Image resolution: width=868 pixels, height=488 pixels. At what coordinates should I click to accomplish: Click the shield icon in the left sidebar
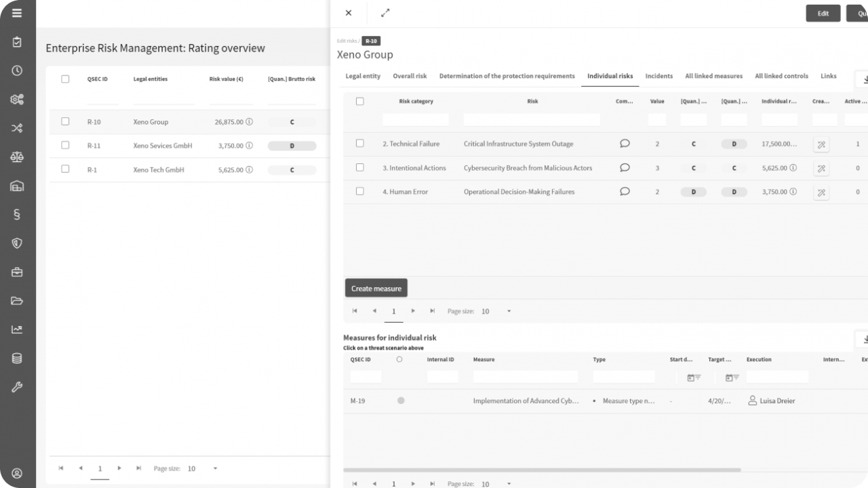[17, 243]
